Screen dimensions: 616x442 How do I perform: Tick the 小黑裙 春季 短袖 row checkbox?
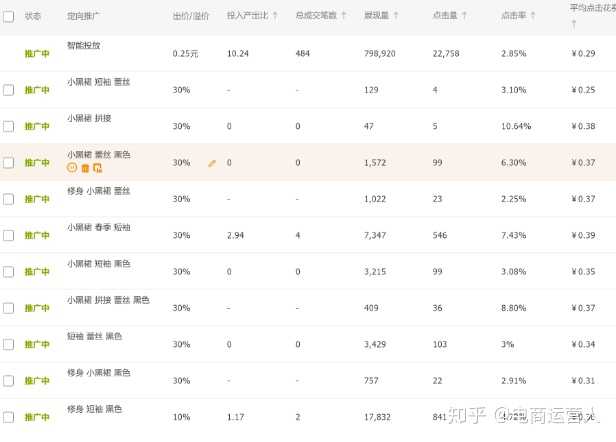(9, 235)
